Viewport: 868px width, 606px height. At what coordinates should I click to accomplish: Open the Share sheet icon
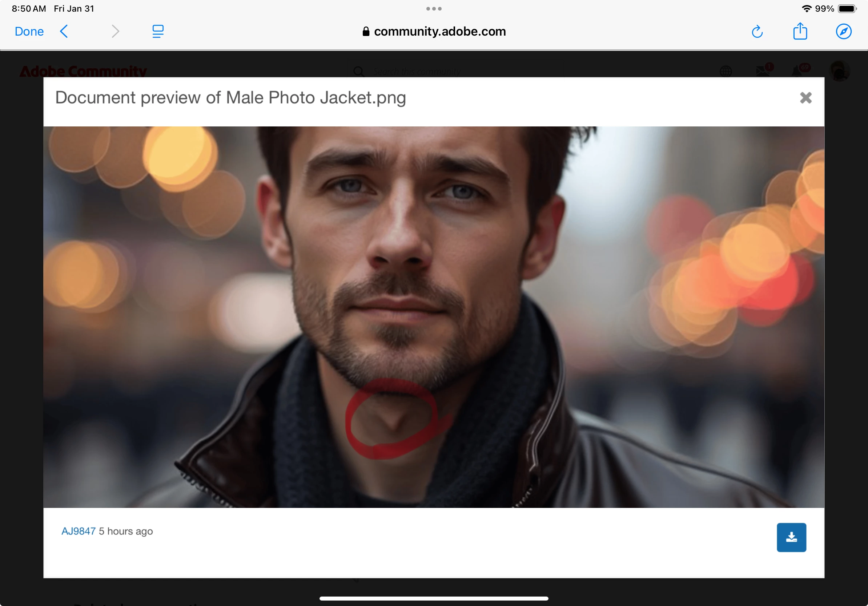point(800,31)
